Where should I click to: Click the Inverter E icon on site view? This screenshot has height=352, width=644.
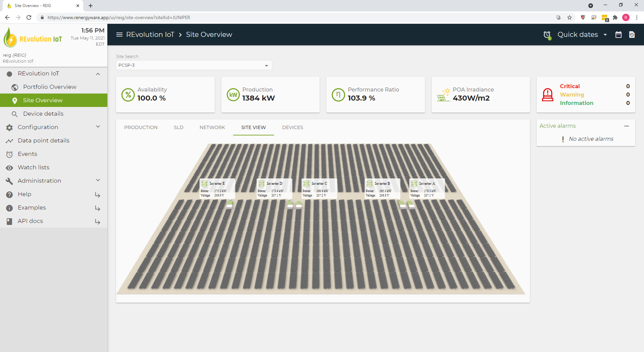coord(204,183)
